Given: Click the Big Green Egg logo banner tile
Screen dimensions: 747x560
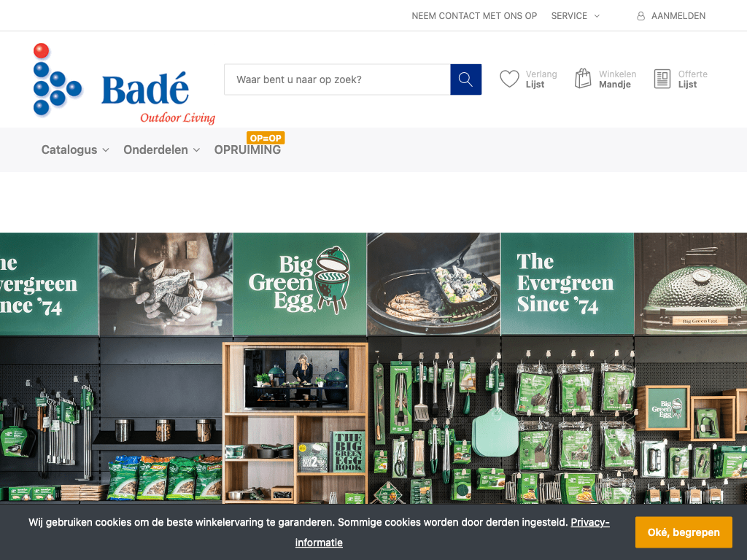Looking at the screenshot, I should [x=300, y=284].
